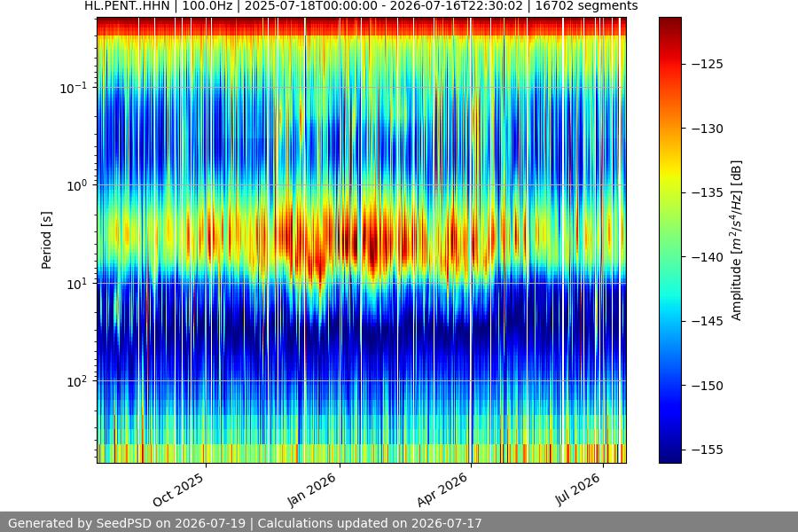Click the 'Apr 2026' x-axis label
Screen dimensions: 798x532
[442, 489]
